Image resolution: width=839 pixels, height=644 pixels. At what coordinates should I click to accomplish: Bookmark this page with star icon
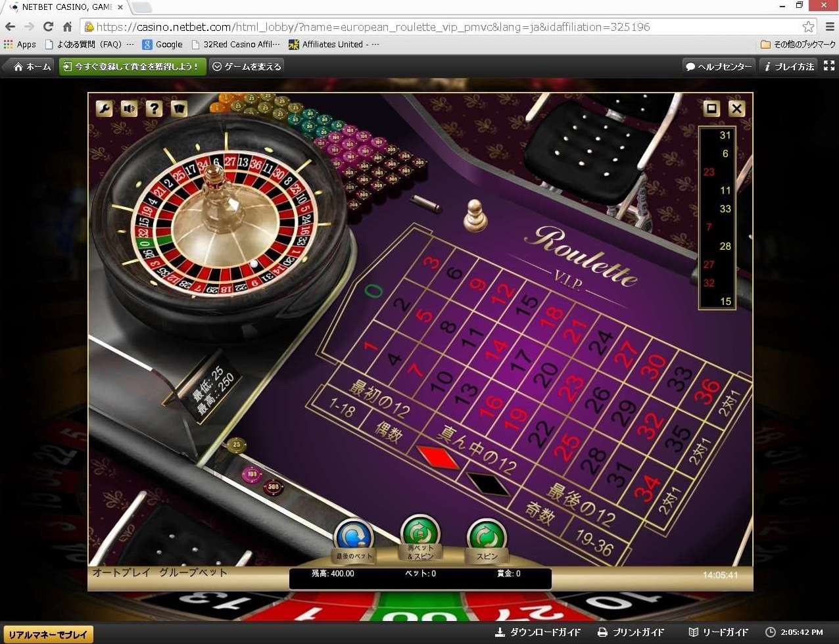point(808,27)
